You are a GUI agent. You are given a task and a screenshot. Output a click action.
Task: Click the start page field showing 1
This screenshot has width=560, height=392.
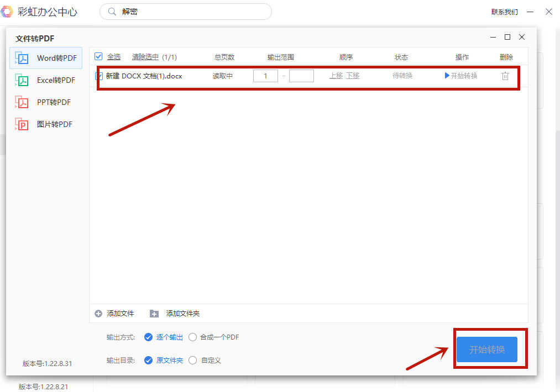coord(265,76)
